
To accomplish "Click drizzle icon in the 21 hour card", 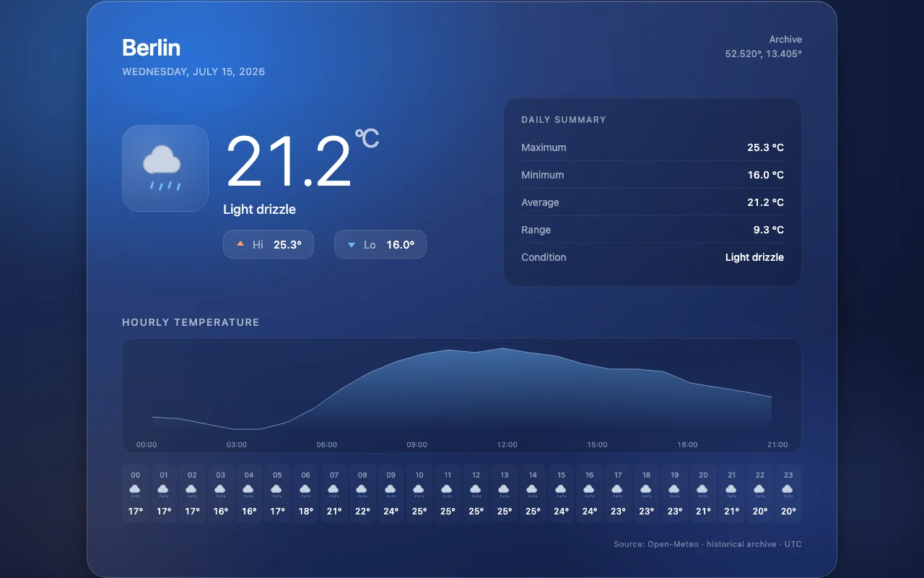I will [731, 491].
